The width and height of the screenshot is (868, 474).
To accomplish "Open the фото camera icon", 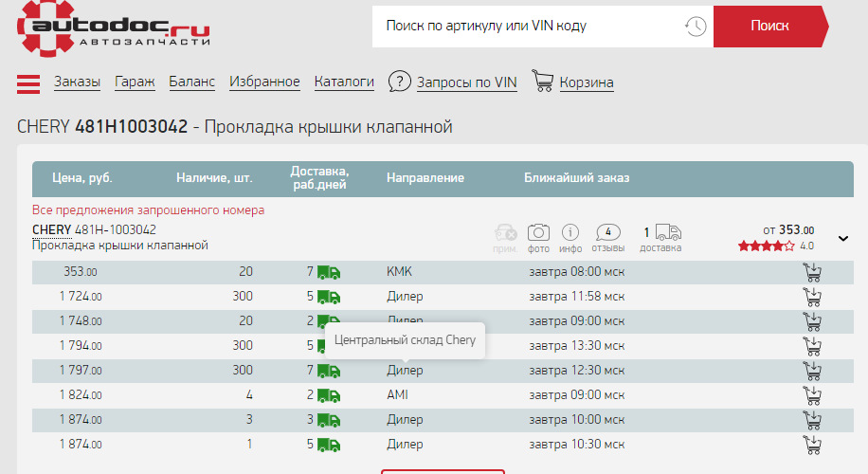I will click(538, 232).
